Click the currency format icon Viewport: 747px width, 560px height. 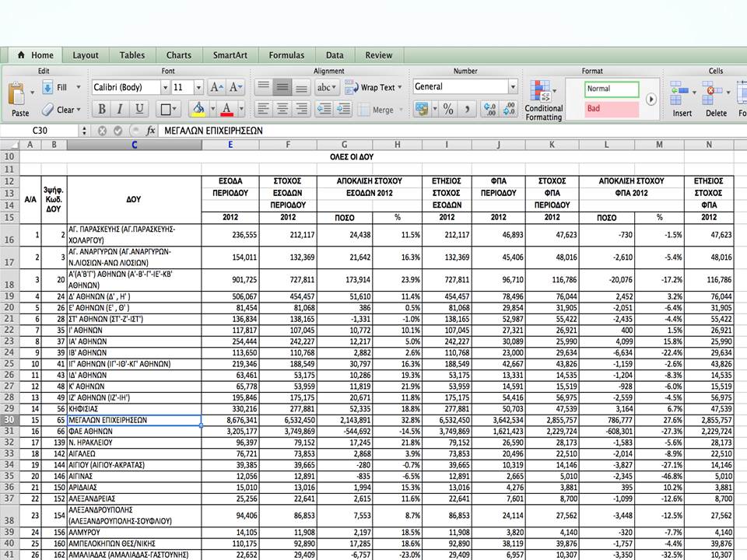422,110
